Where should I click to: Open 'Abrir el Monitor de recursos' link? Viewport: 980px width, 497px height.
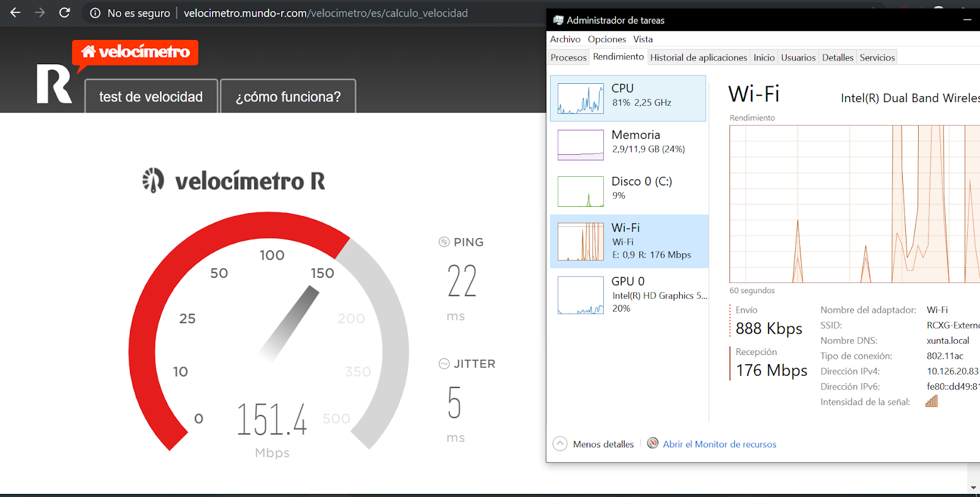720,444
